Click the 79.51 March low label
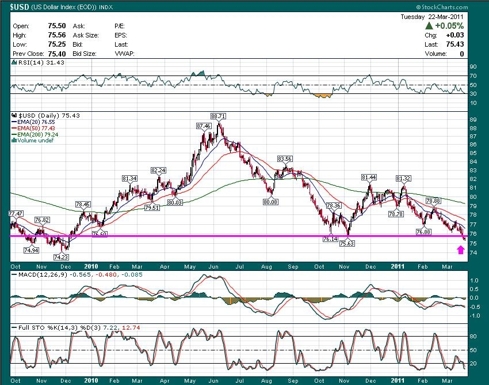This screenshot has height=385, width=489. [x=152, y=207]
